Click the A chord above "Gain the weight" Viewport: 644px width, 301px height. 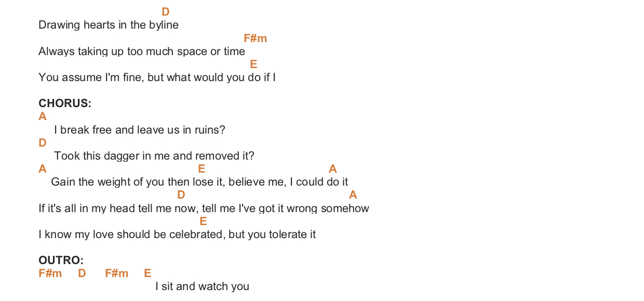click(x=43, y=169)
